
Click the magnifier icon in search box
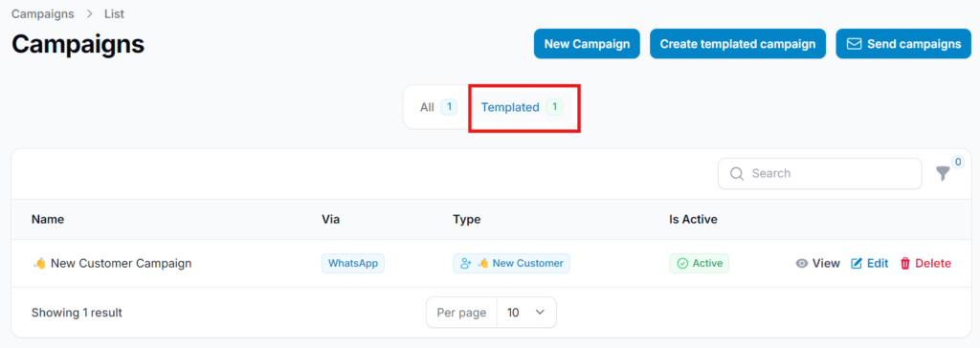click(x=737, y=174)
